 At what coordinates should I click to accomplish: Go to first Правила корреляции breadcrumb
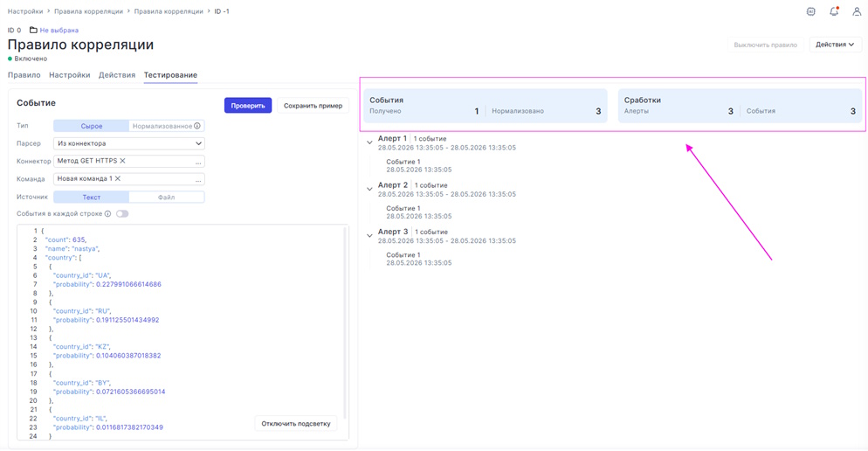88,11
